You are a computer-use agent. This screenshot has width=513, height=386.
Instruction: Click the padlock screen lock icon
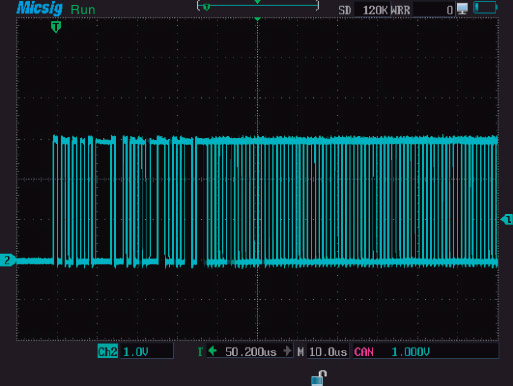[319, 378]
